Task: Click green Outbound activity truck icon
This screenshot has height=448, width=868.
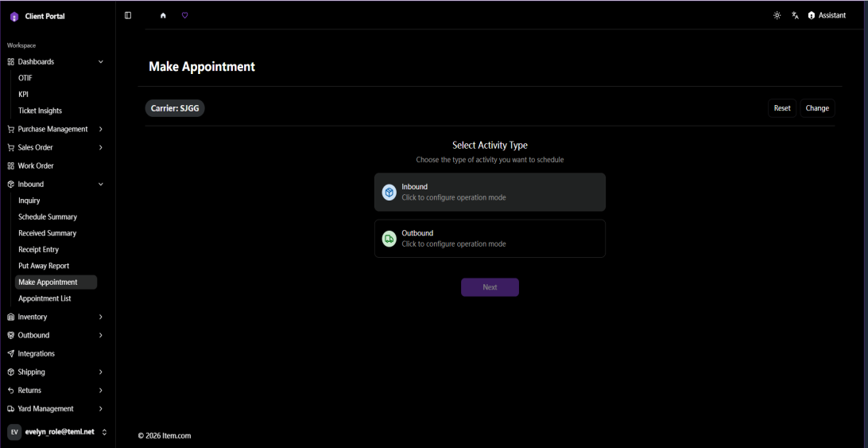Action: [389, 239]
